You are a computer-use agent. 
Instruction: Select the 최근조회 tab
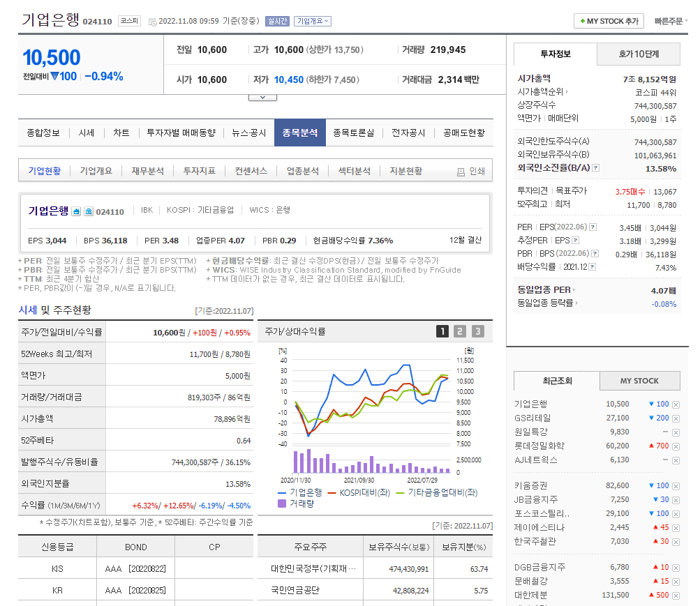557,381
